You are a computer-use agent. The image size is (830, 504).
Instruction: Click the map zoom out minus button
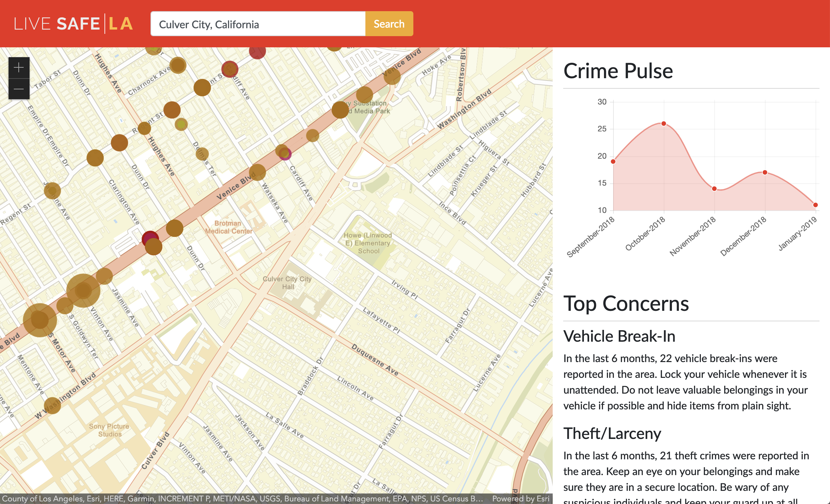click(19, 89)
